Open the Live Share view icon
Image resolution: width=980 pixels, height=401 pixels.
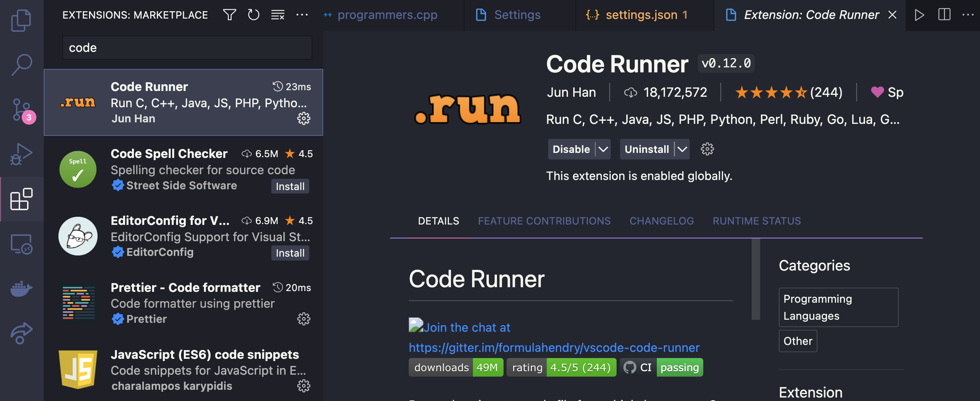coord(21,333)
